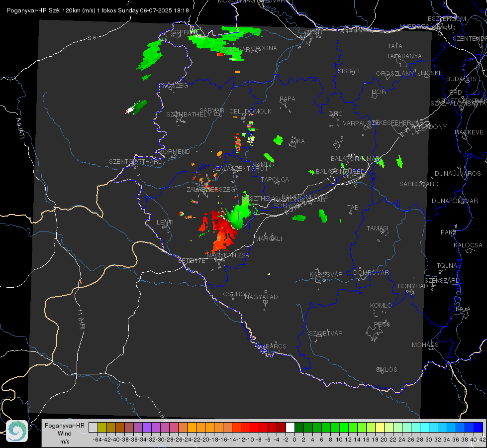The width and height of the screenshot is (487, 448).
Task: Click the swirl logo icon at bottom left
Action: [x=17, y=431]
